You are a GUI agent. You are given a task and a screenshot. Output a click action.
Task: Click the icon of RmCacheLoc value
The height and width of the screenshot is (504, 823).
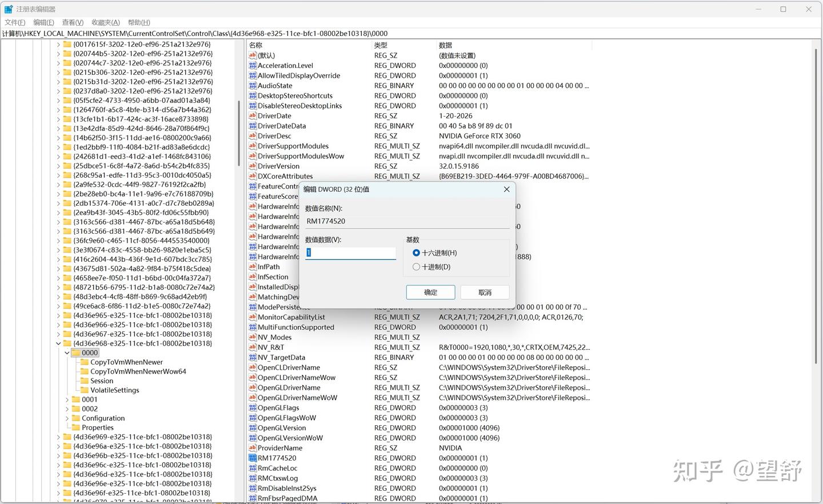253,468
